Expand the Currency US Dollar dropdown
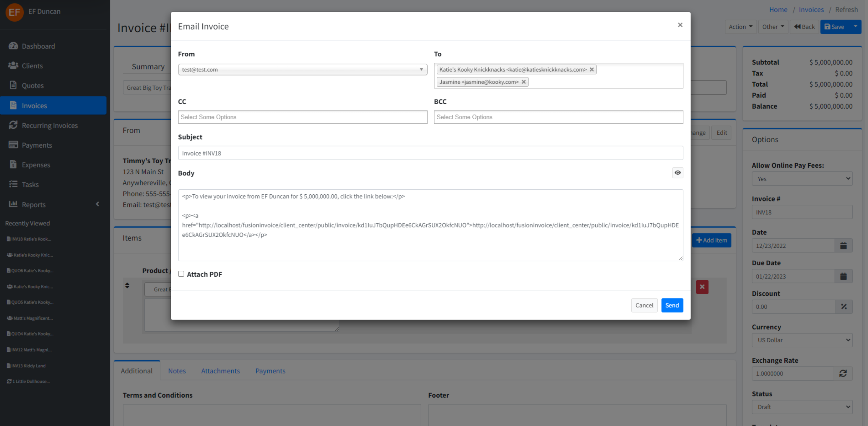 point(802,340)
